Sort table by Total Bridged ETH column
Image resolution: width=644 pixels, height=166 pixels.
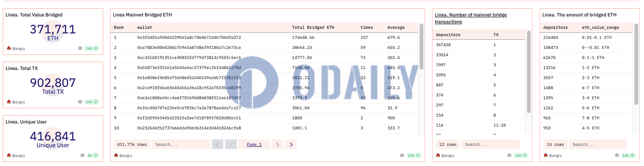313,27
